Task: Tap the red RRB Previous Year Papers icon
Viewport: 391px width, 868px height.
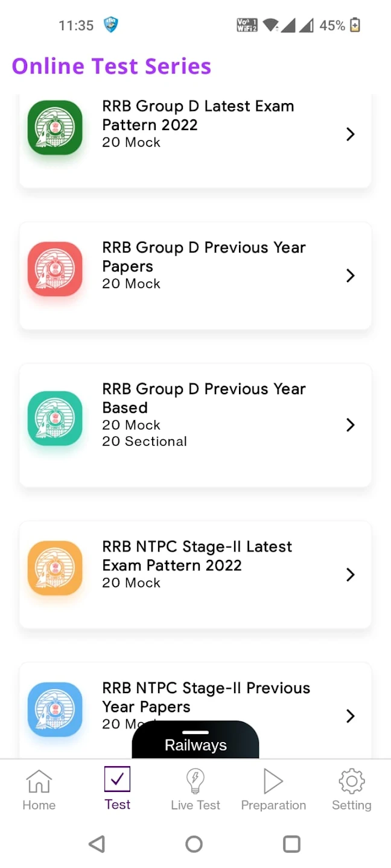Action: [x=55, y=269]
